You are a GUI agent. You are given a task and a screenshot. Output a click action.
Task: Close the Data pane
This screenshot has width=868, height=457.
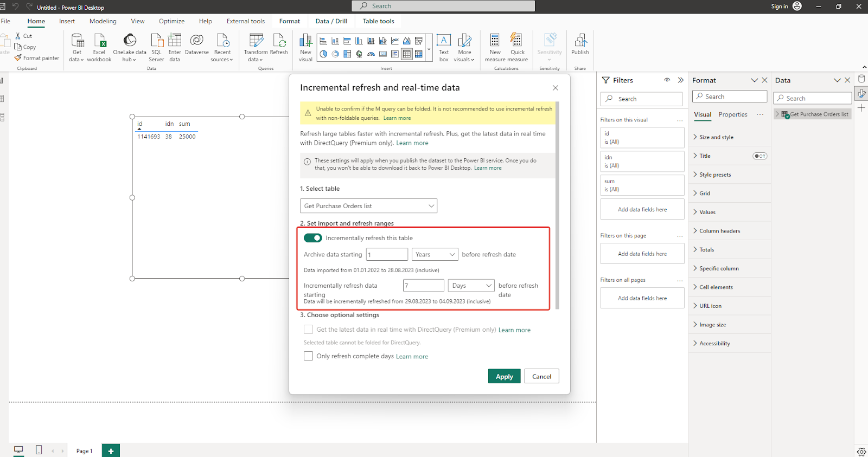pos(847,80)
